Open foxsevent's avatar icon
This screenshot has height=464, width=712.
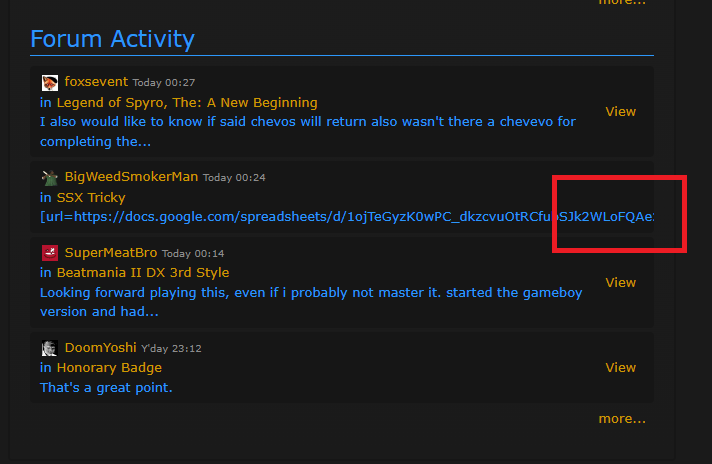pyautogui.click(x=50, y=83)
